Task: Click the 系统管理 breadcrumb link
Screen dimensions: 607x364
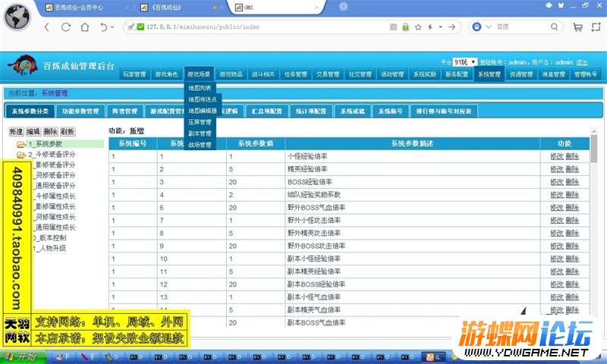Action: [55, 93]
